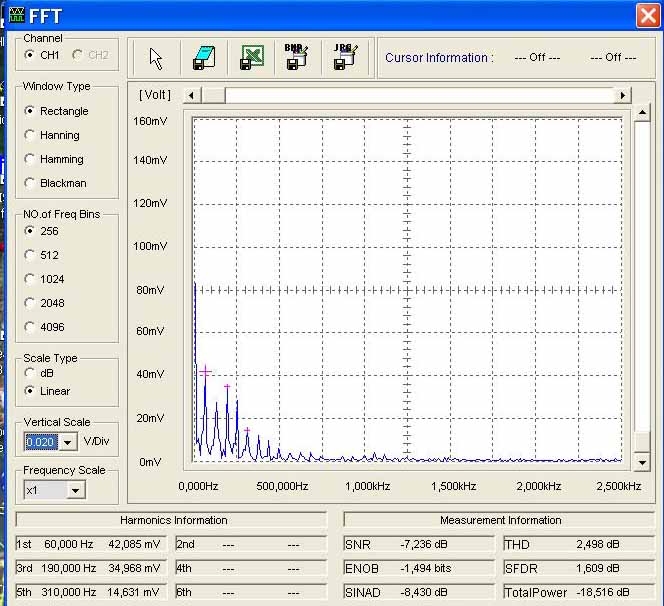Click horizontal scrollbar right arrow
664x606 pixels.
[x=623, y=95]
